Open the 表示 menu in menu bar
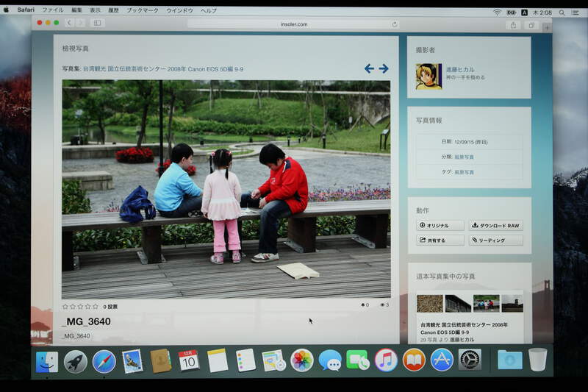 [x=96, y=11]
